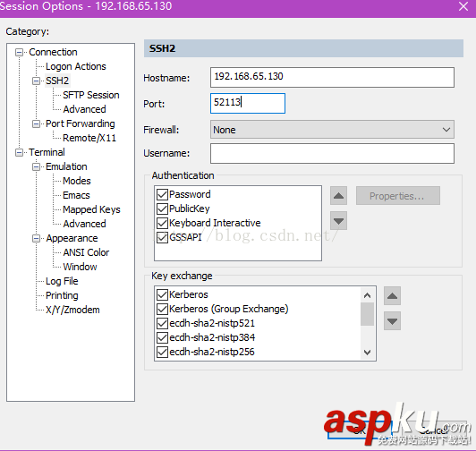Screen dimensions: 476x451
Task: Select Mapped Keys category
Action: coord(91,210)
